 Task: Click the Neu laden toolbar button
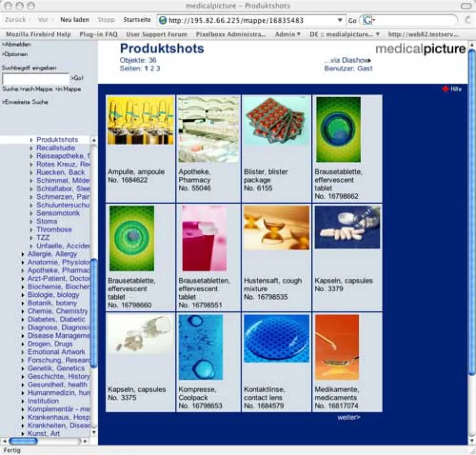[x=75, y=20]
